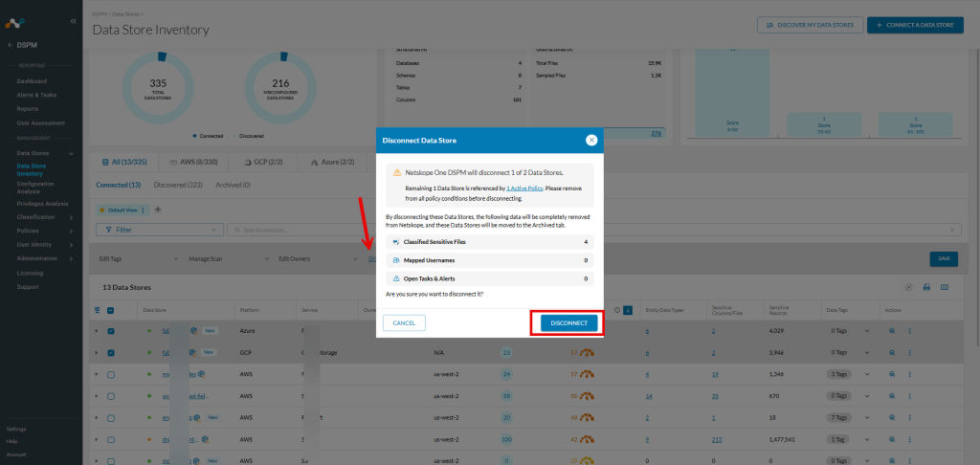Switch to the GCP (2/2) tab
Viewport: 980px width, 465px height.
(264, 162)
